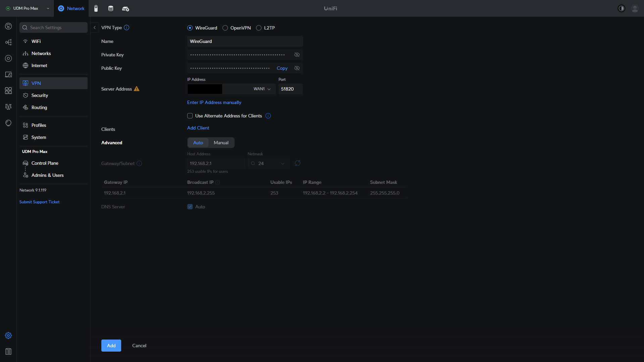Click the search magnifier icon in settings
Image resolution: width=644 pixels, height=362 pixels.
pos(25,28)
